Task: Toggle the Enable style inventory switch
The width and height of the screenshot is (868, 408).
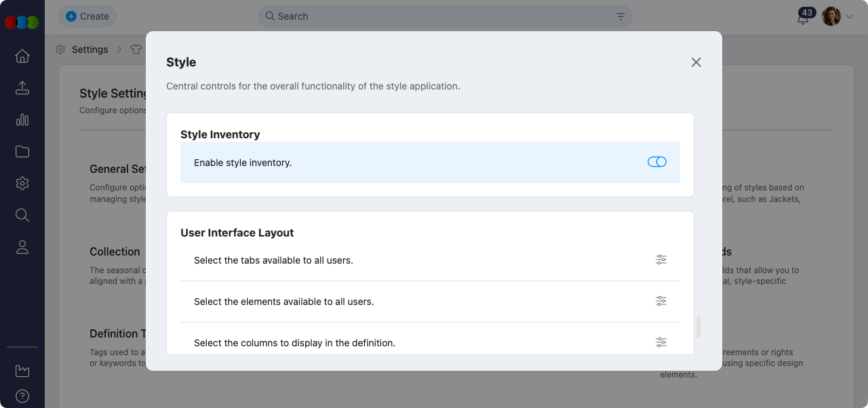Action: click(x=656, y=162)
